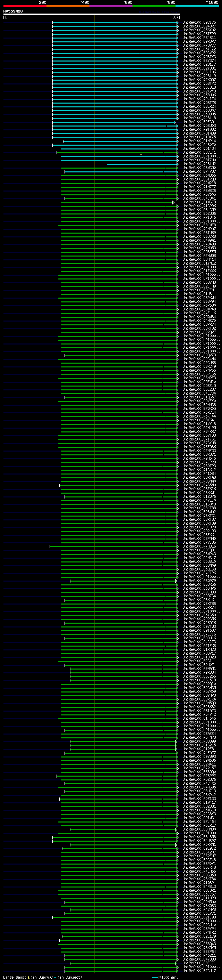Screen dimensions: 222x980
Task: Select the label UniRef100_B9KFH1
Action: pos(199,290)
